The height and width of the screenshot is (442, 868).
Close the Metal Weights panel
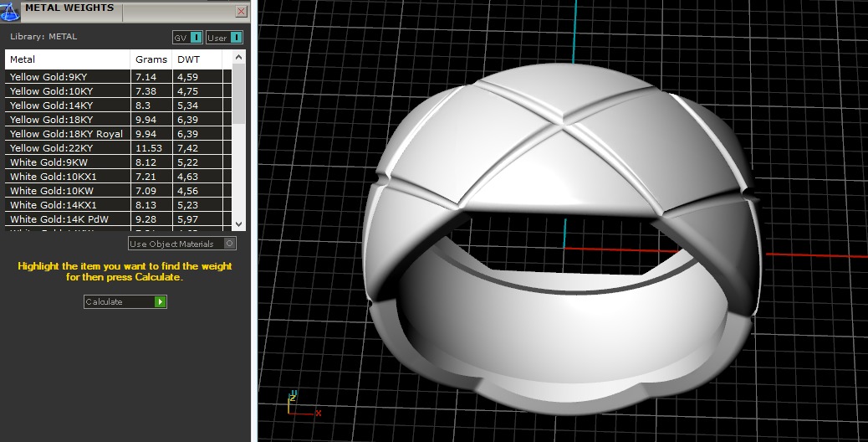click(x=242, y=11)
